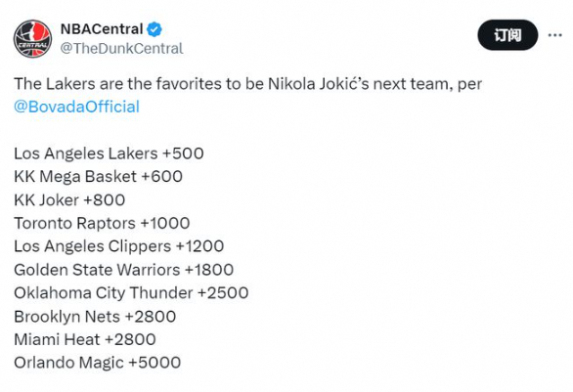Select the Miami Heat +2800 line
The image size is (573, 392).
[85, 339]
